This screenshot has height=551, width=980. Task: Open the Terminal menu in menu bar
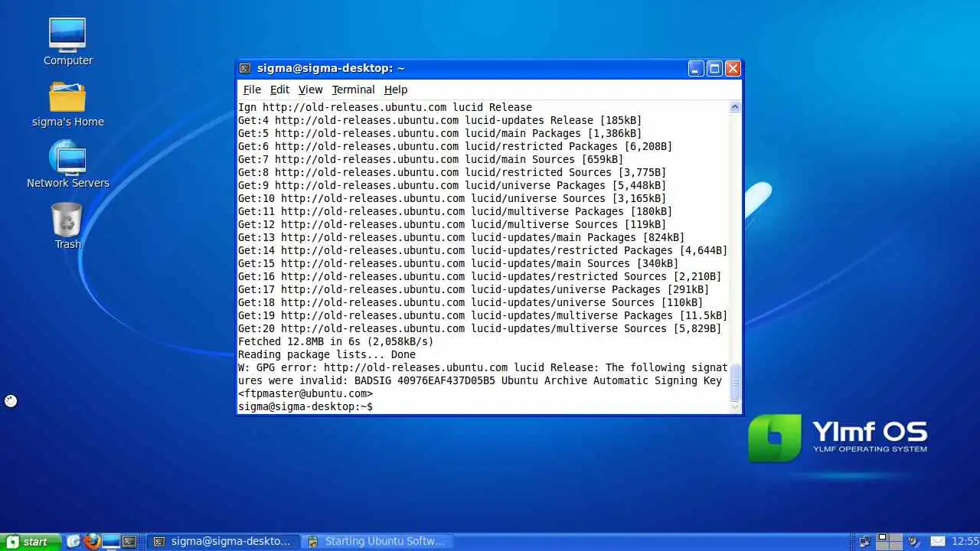coord(353,90)
